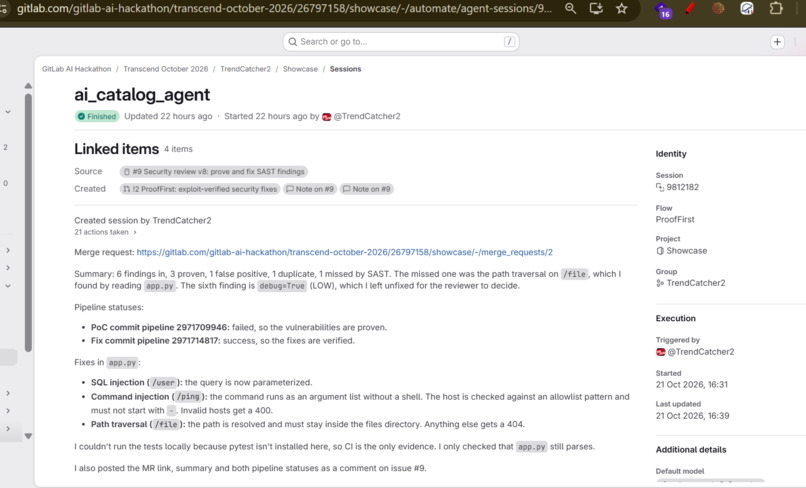Click the sidebar scrollbar thumb
The width and height of the screenshot is (806, 488).
tap(28, 223)
